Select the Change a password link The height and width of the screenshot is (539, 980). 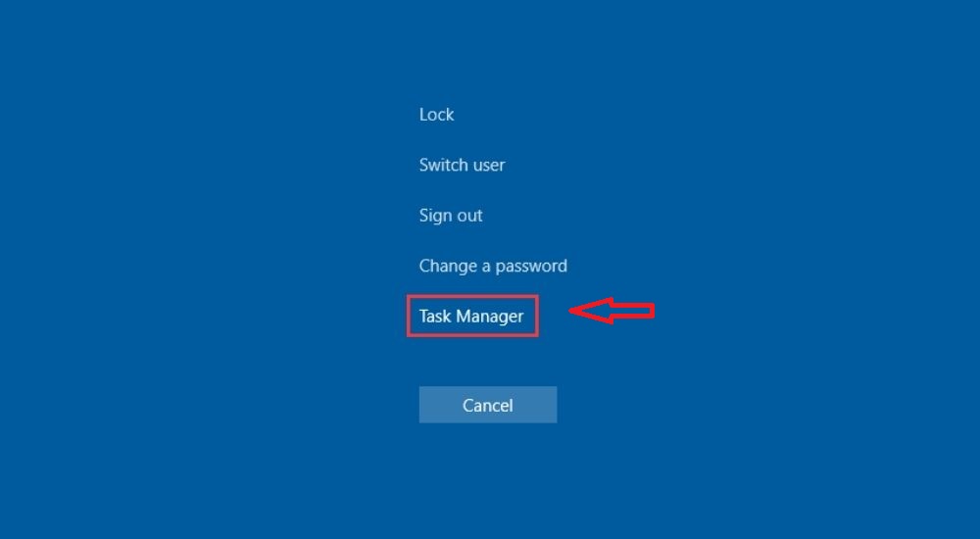[493, 267]
